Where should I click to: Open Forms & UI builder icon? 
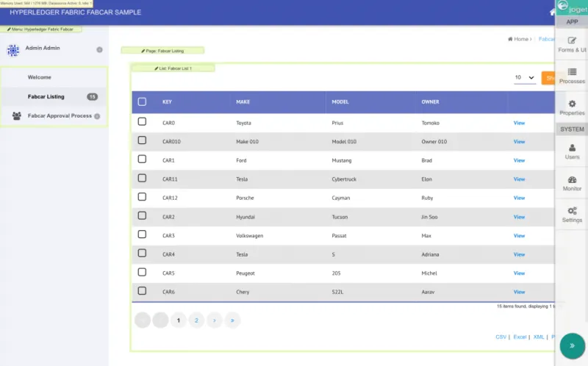coord(572,40)
